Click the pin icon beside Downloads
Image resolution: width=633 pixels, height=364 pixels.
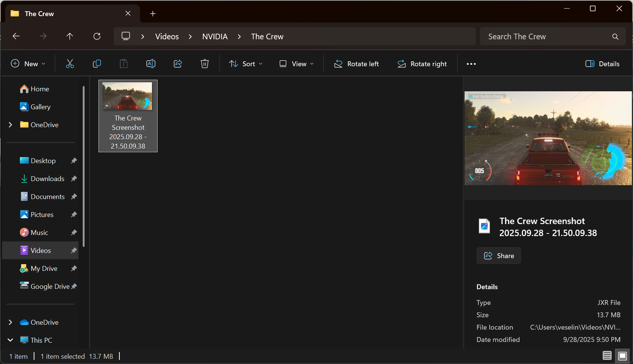(x=74, y=179)
